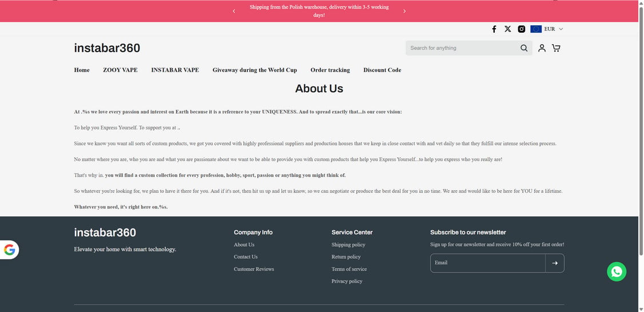Focus the newsletter Email field
Viewport: 644px width, 312px height.
coord(487,263)
